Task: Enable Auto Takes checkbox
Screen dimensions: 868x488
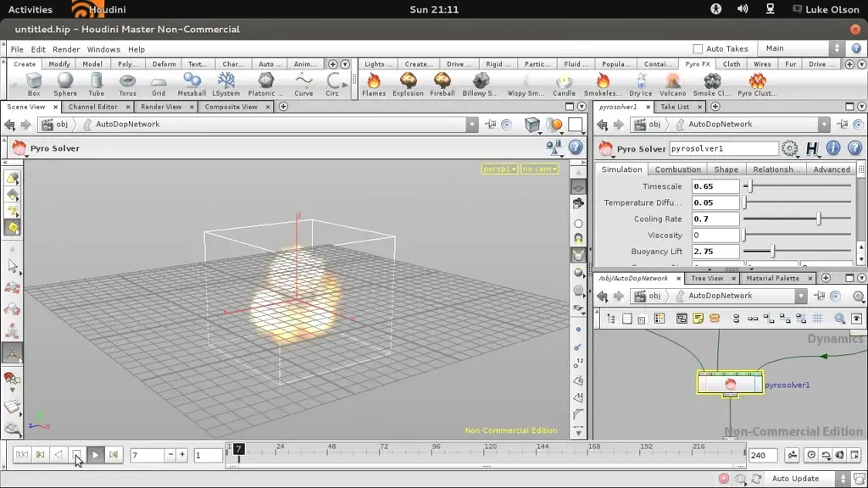Action: tap(698, 48)
